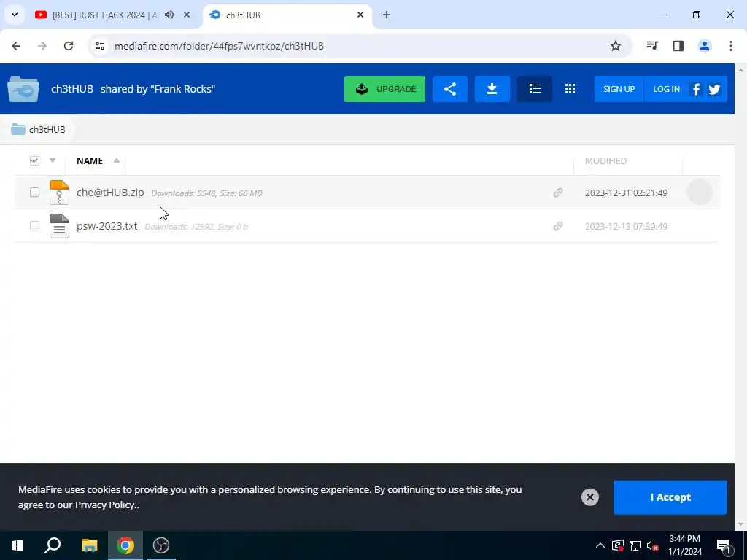
Task: Open selection dropdown arrow beside select-all
Action: pyautogui.click(x=53, y=160)
